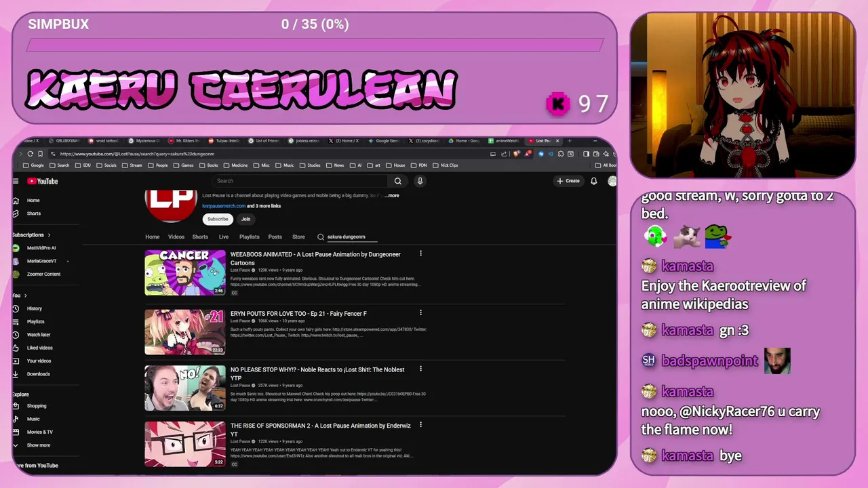The height and width of the screenshot is (488, 868).
Task: Open video title ERYN POUTS FOR LOVE TOO
Action: tap(298, 313)
